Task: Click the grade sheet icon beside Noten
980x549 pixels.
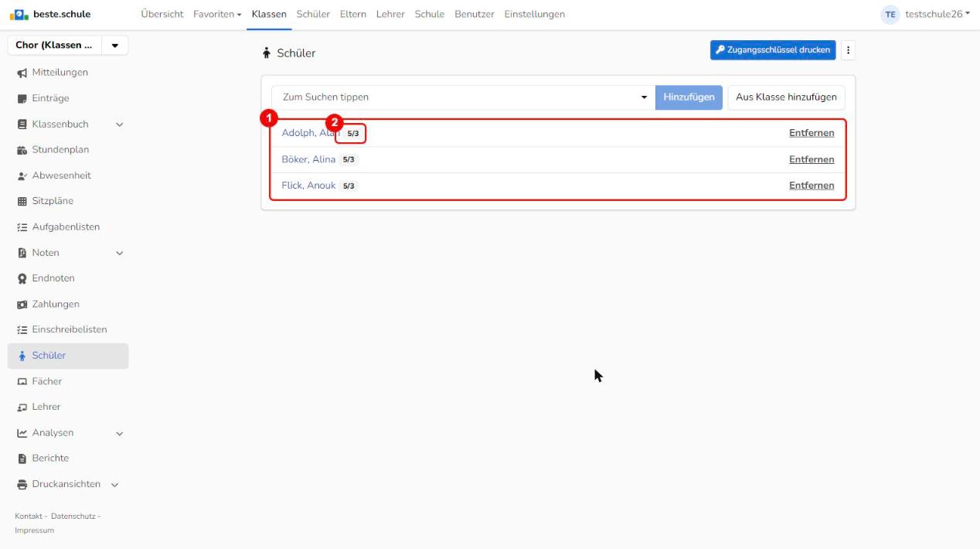Action: click(21, 253)
